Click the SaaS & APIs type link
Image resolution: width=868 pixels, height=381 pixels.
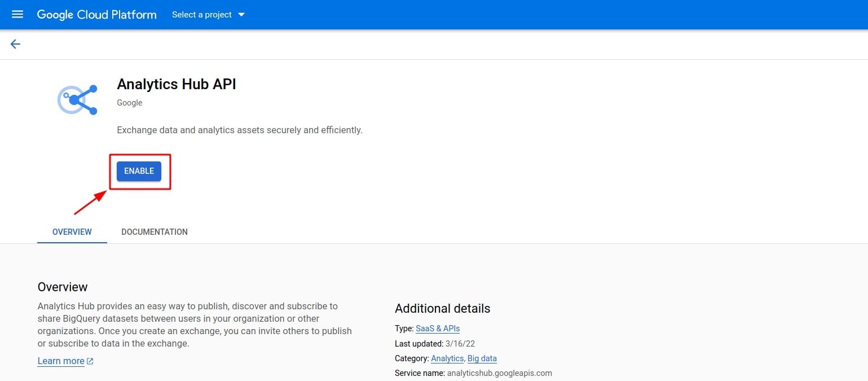437,329
